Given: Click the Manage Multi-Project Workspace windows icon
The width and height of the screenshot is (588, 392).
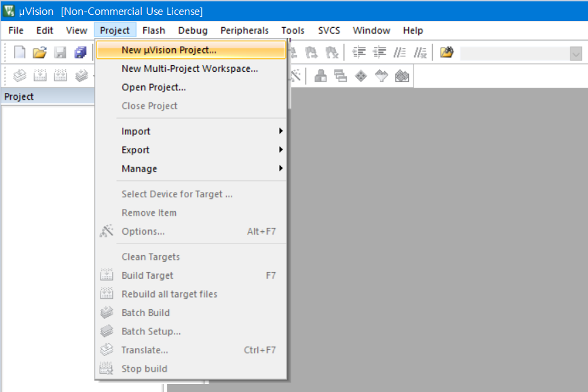Looking at the screenshot, I should pyautogui.click(x=340, y=76).
